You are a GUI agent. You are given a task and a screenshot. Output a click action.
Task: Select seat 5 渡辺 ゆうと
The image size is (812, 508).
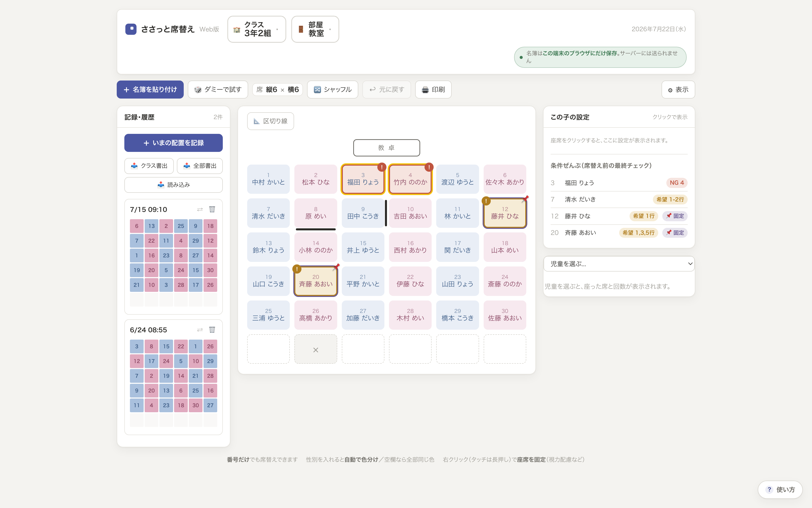457,179
